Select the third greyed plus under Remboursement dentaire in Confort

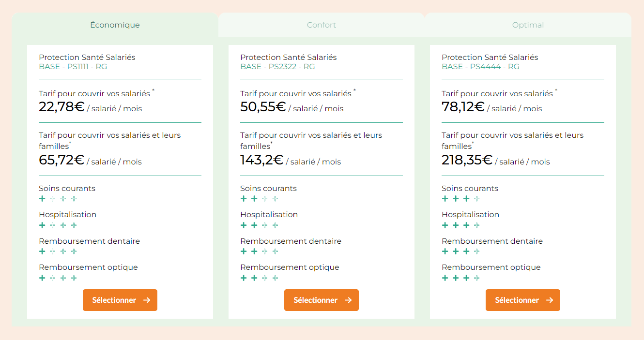pos(265,251)
